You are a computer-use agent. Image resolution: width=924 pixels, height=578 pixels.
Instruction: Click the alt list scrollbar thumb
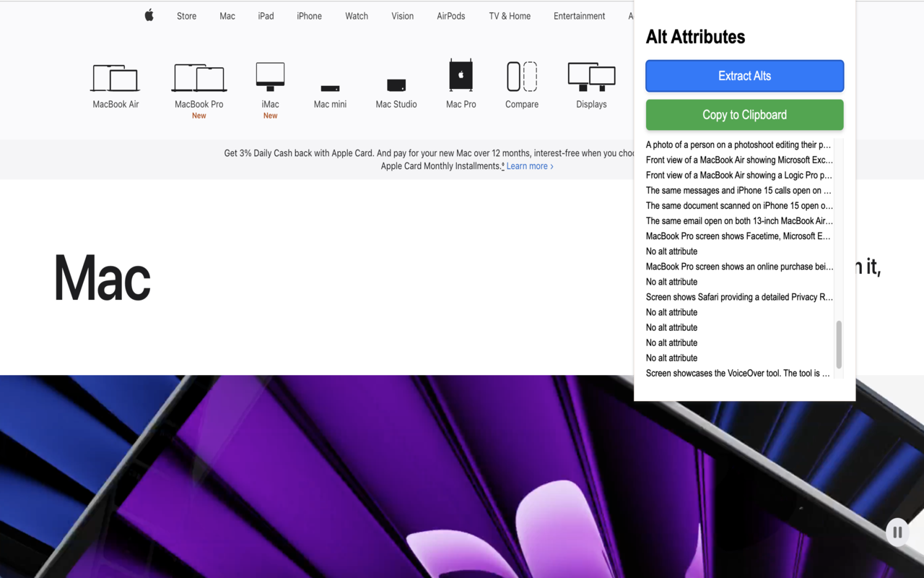click(839, 345)
